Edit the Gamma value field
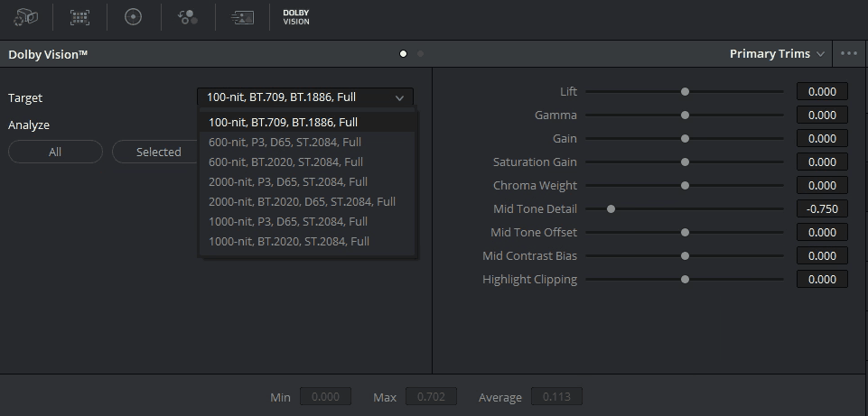Screen dimensions: 868x416 (822, 116)
